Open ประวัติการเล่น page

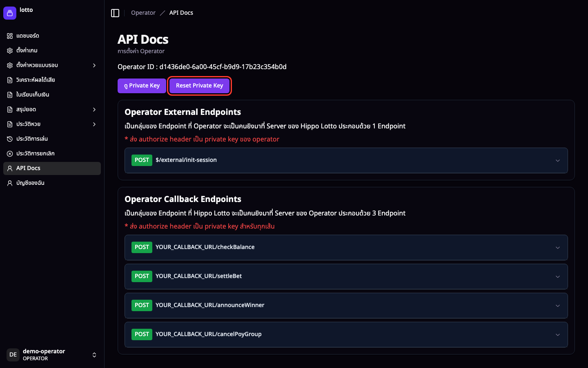[x=52, y=139]
